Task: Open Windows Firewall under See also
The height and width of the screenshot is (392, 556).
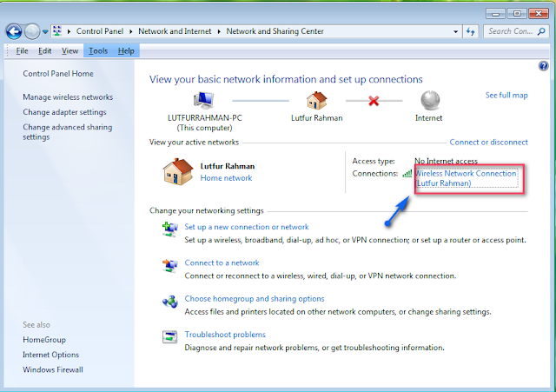Action: point(53,369)
